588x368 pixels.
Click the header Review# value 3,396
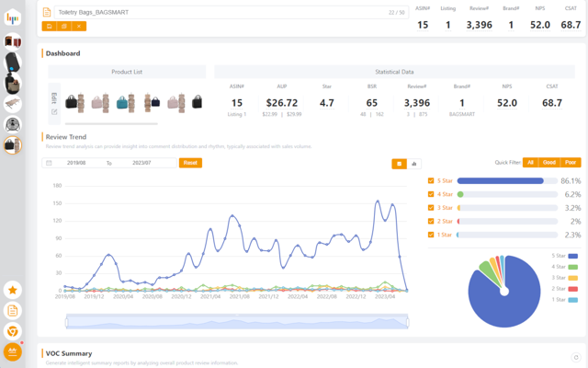coord(480,25)
